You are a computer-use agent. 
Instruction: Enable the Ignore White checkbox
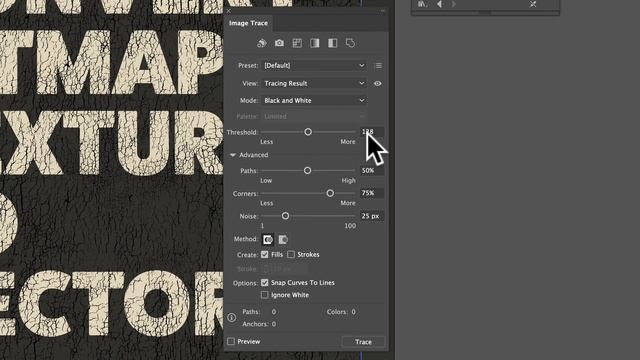[264, 295]
